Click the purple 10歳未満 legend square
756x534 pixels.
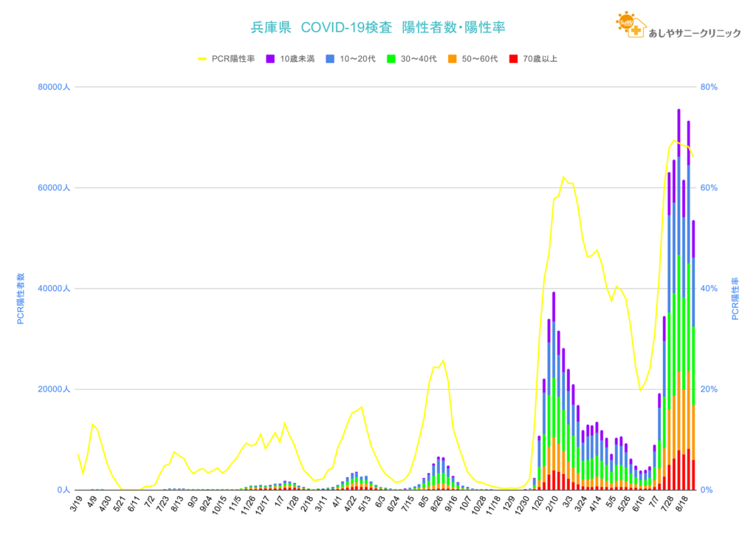click(269, 58)
